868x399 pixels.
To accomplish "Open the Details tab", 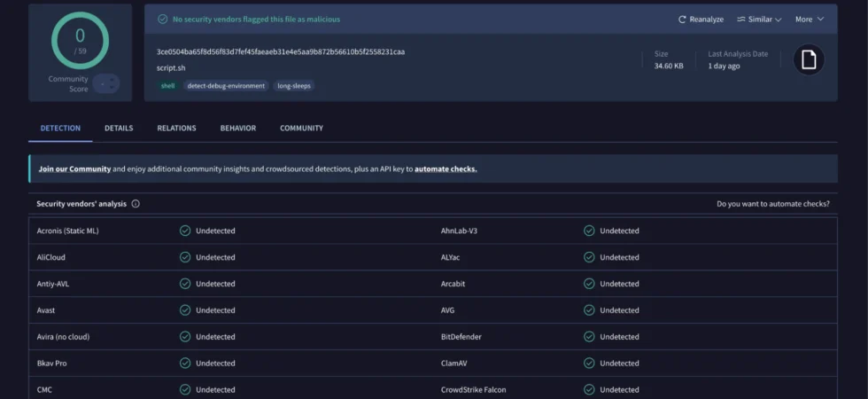I will (x=119, y=128).
